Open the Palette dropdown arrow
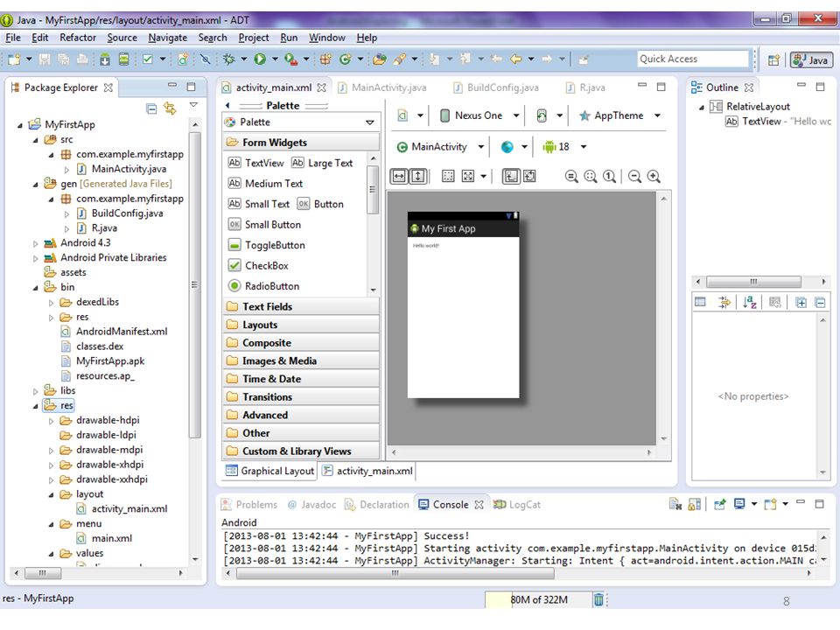 (369, 122)
